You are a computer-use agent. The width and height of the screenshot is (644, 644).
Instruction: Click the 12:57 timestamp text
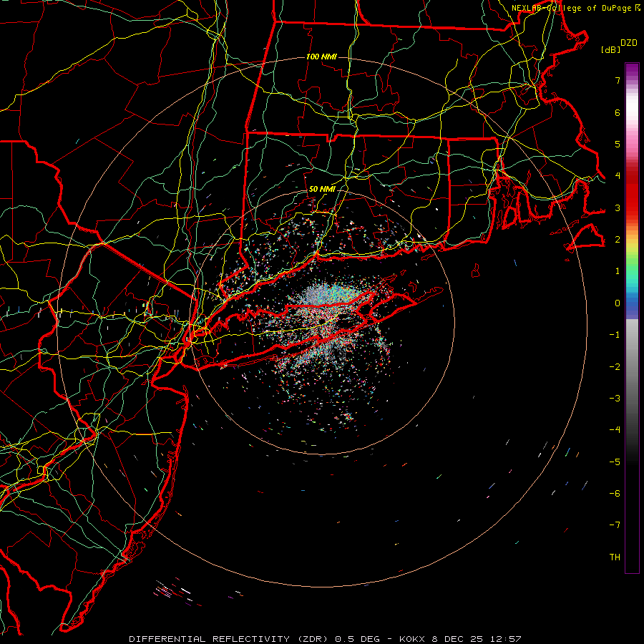(x=505, y=639)
